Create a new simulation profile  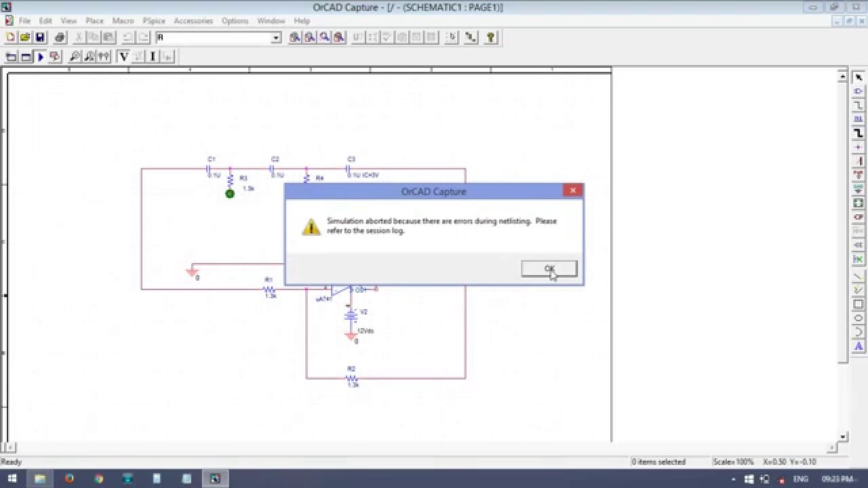[x=11, y=57]
